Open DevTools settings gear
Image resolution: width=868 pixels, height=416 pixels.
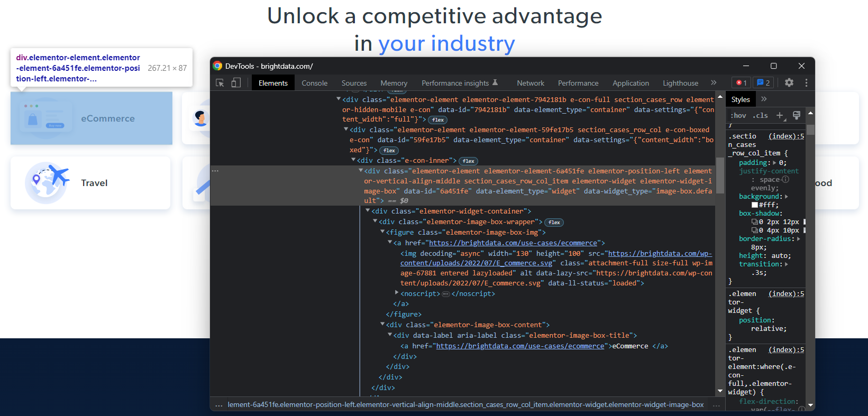pyautogui.click(x=789, y=83)
